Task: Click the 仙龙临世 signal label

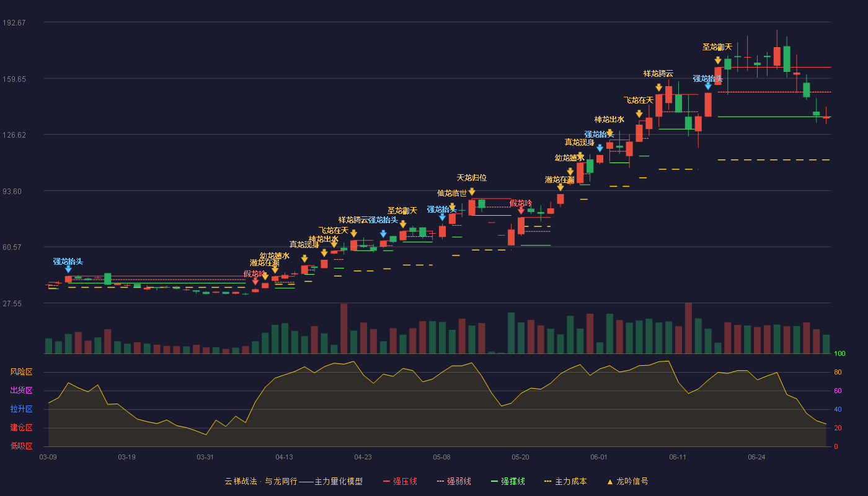Action: (x=452, y=193)
